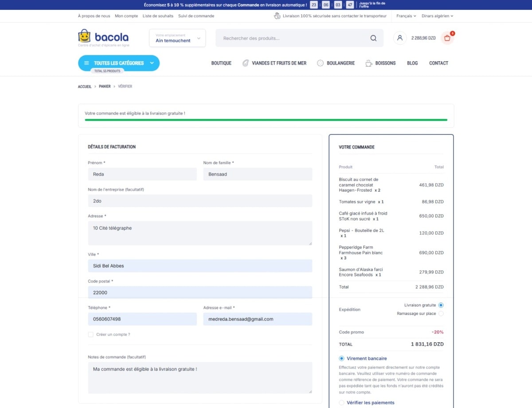Click the green free shipping progress bar
This screenshot has height=408, width=532.
tap(266, 120)
